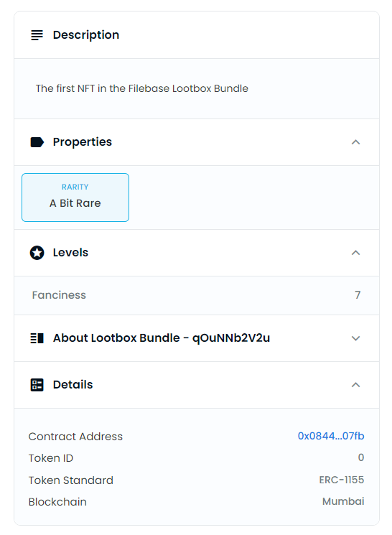
Task: Click the description text about Filebase Lootbox
Action: pyautogui.click(x=142, y=88)
